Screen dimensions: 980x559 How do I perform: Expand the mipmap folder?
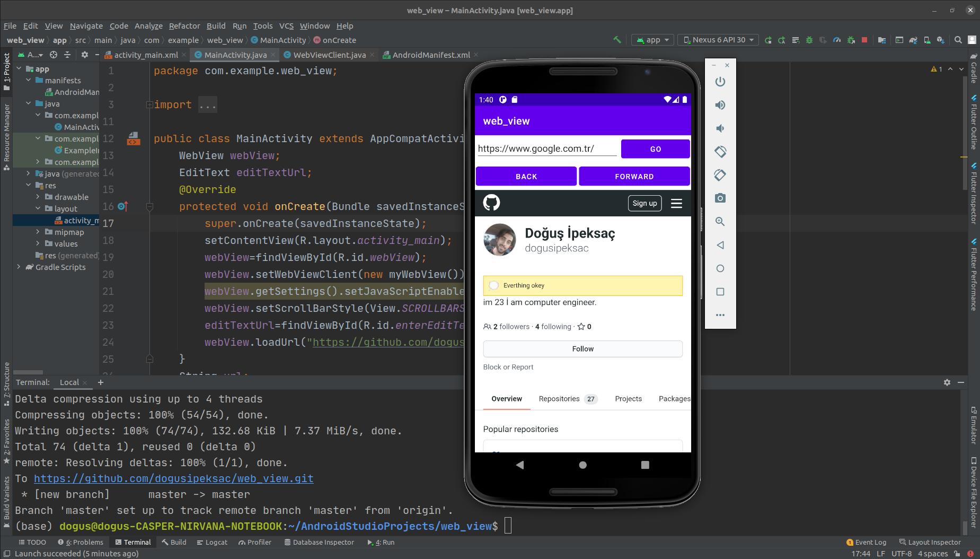click(38, 232)
